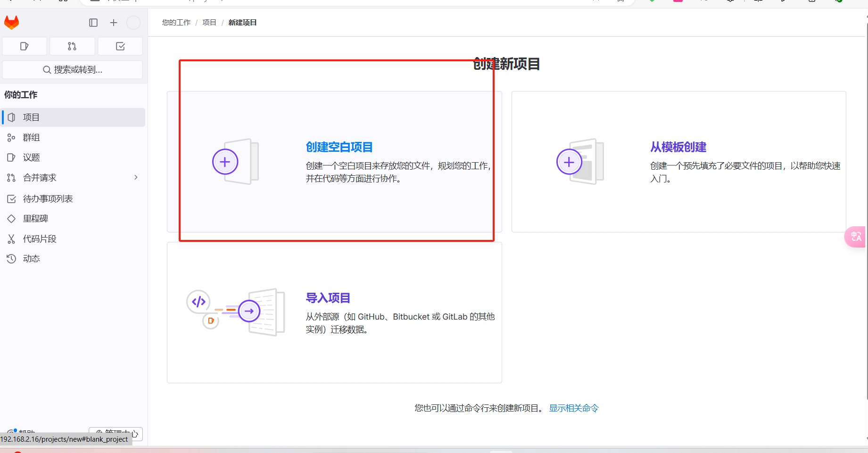
Task: Select 项目 in the sidebar
Action: (x=74, y=117)
